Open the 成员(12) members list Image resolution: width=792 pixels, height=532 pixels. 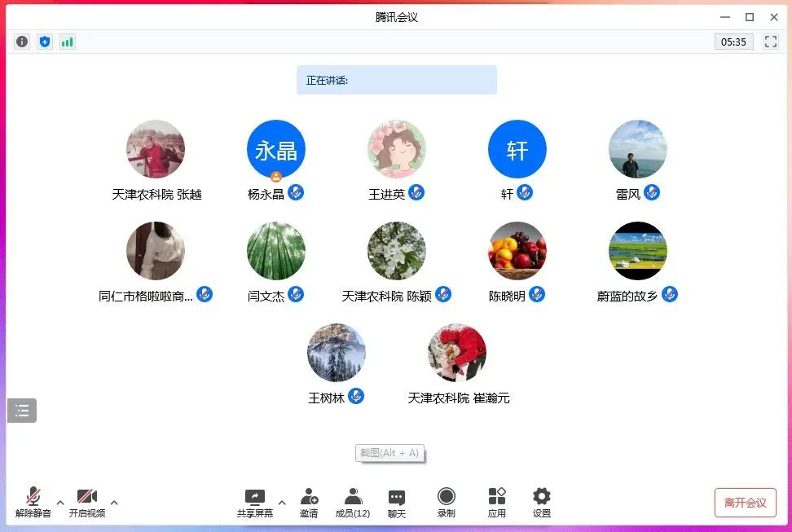[353, 503]
